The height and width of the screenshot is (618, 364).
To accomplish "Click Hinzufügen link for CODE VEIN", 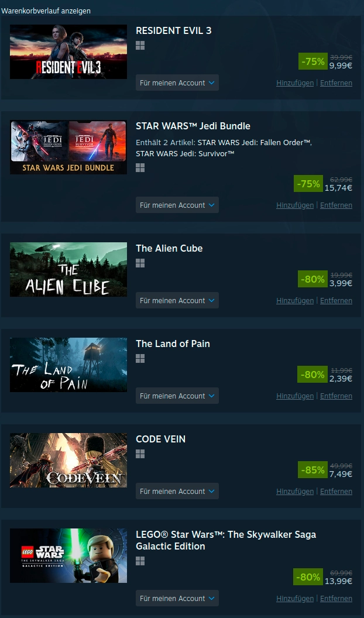I will pyautogui.click(x=295, y=491).
